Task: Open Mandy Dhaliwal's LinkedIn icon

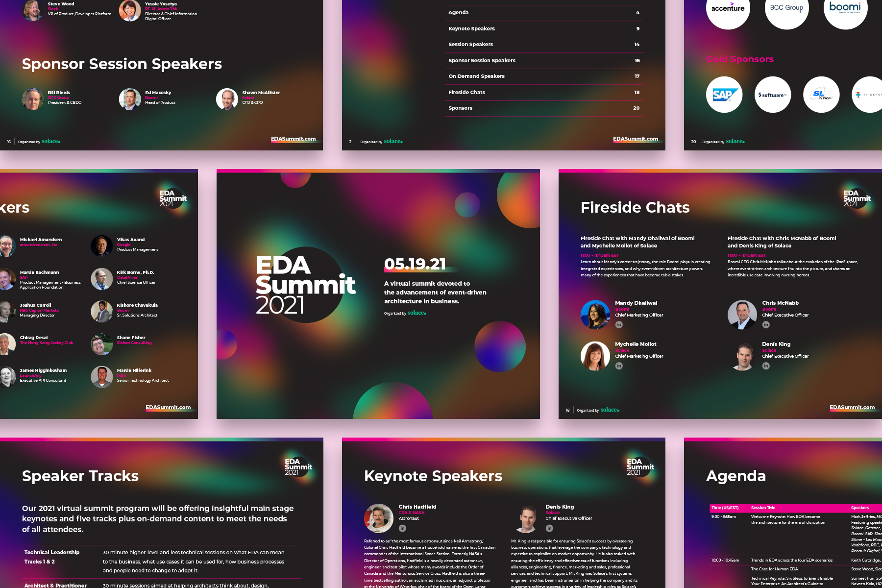Action: coord(619,325)
